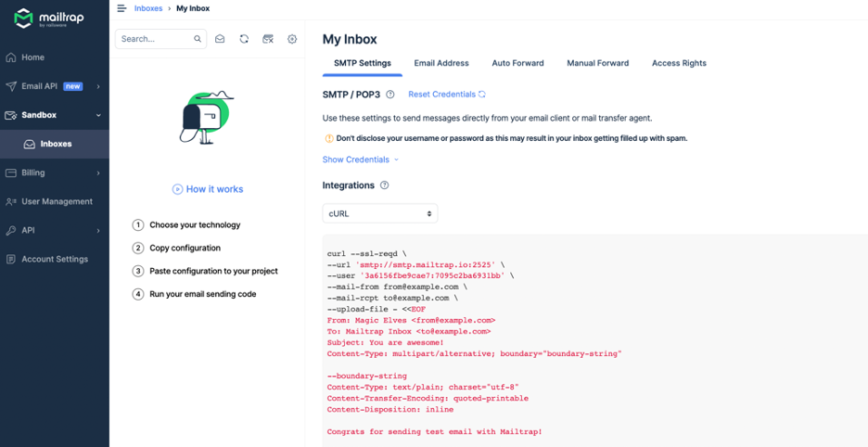Click the clear inbox icon
This screenshot has height=447, width=868.
(268, 39)
